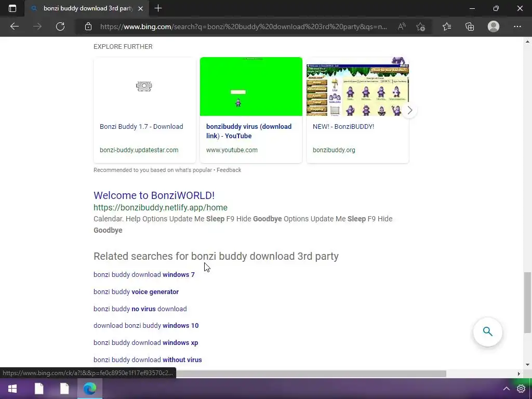Click the Feedback link under recommendations
This screenshot has width=532, height=399.
229,170
